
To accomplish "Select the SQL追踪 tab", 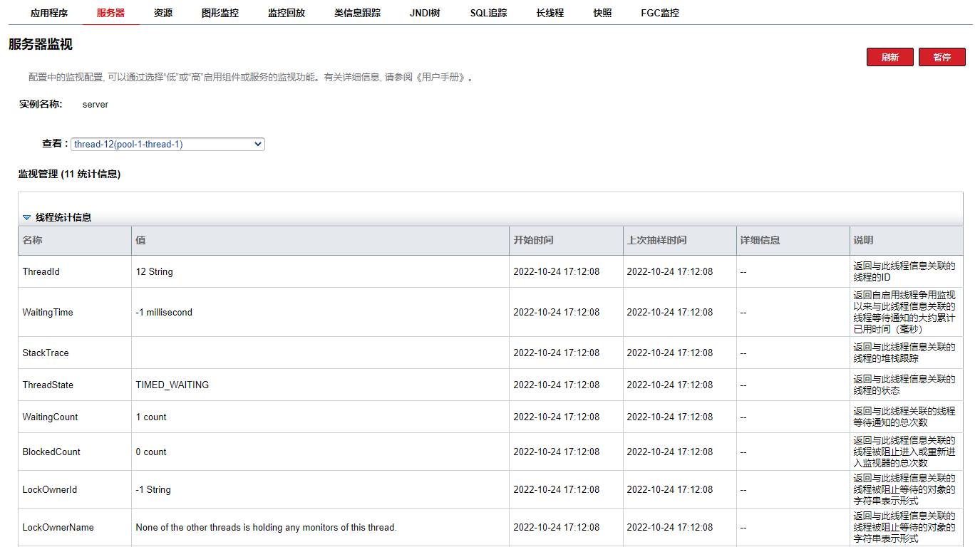I will point(488,13).
